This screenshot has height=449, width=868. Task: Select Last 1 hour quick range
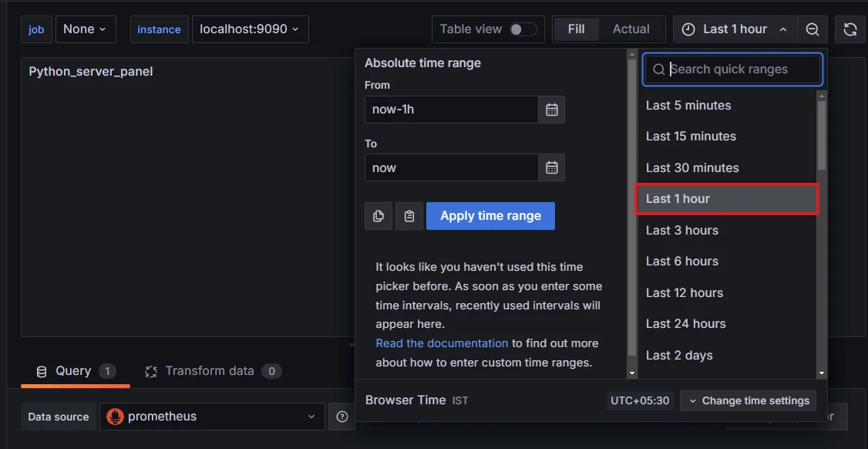click(727, 198)
